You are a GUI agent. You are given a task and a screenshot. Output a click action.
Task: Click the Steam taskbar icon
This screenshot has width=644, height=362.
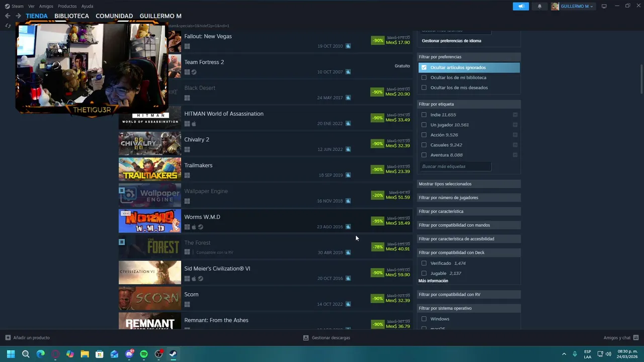pos(173,354)
